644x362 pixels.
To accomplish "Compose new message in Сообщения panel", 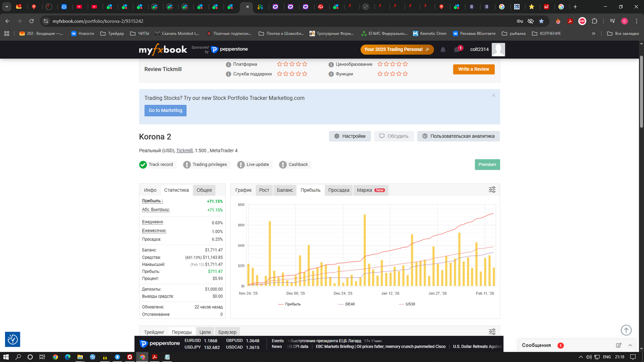I will click(619, 345).
